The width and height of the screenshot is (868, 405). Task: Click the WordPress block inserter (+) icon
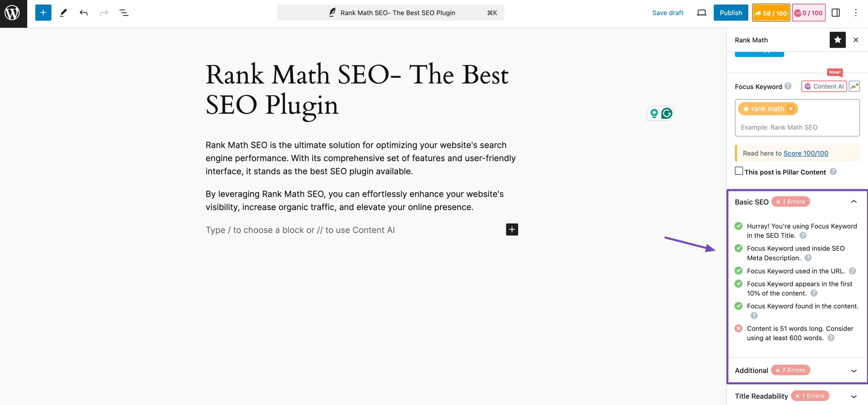[43, 12]
